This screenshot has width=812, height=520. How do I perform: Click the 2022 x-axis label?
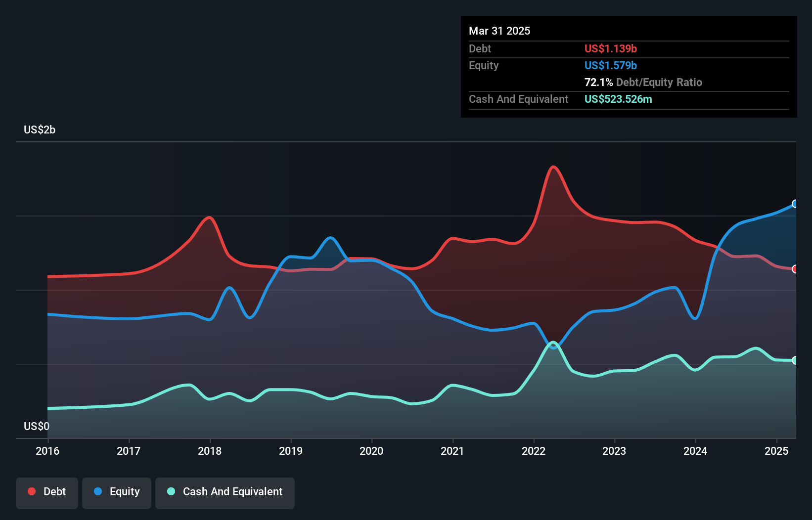[534, 451]
